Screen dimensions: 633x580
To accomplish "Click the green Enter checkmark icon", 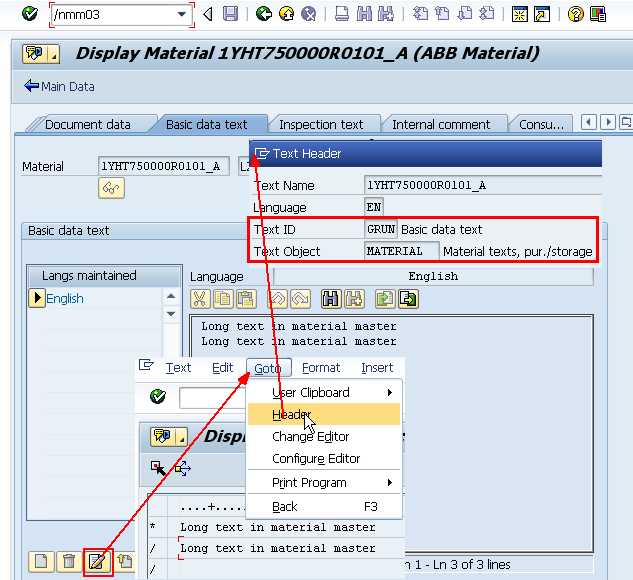I will coord(30,14).
